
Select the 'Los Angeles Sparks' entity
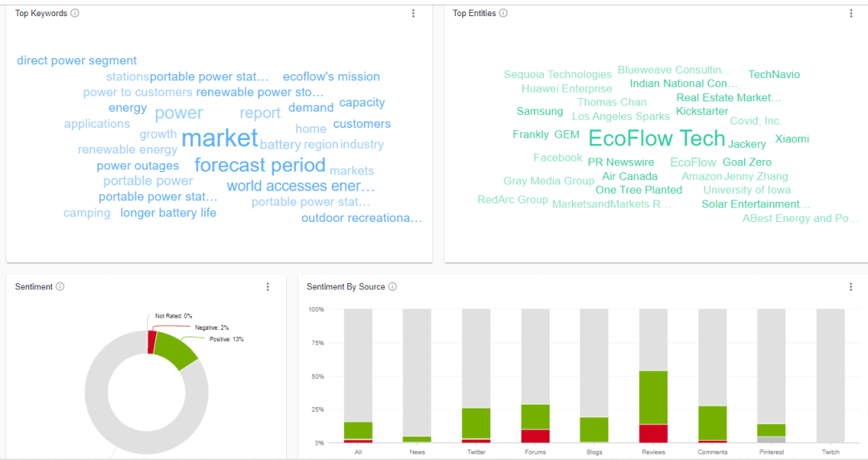tap(620, 117)
